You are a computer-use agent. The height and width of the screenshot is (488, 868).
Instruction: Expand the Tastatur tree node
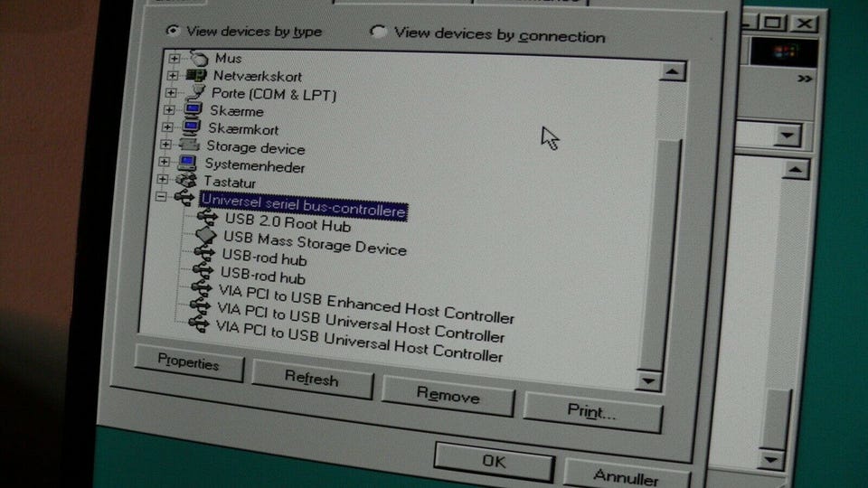click(163, 179)
